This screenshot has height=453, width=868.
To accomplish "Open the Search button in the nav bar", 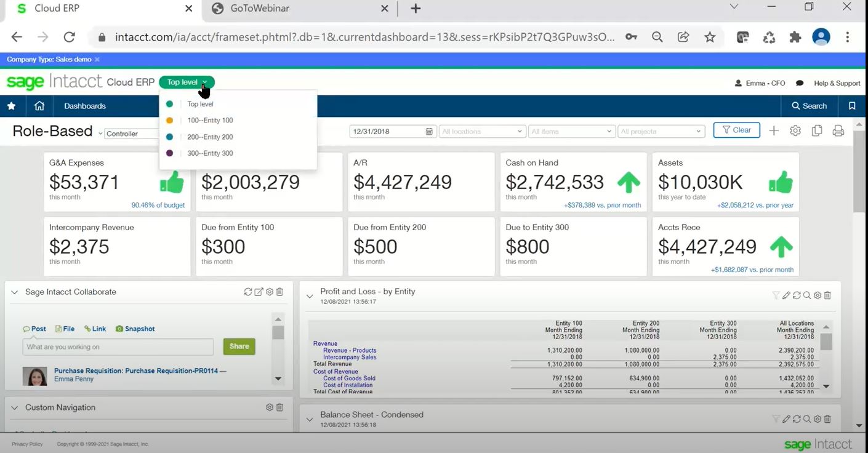I will click(x=809, y=106).
